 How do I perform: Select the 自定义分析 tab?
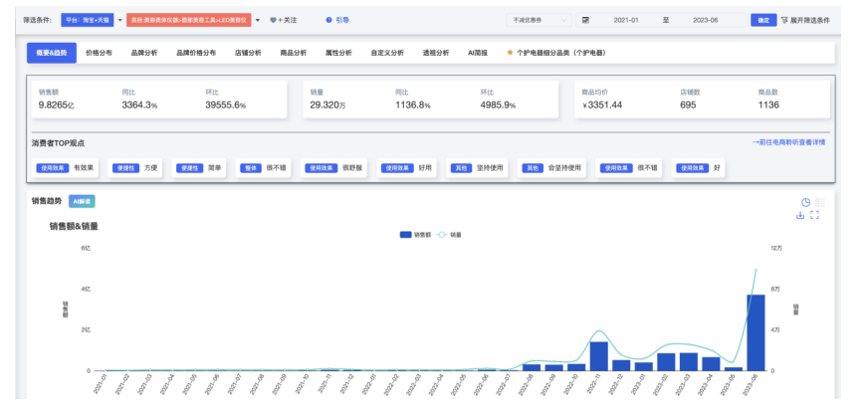(387, 53)
